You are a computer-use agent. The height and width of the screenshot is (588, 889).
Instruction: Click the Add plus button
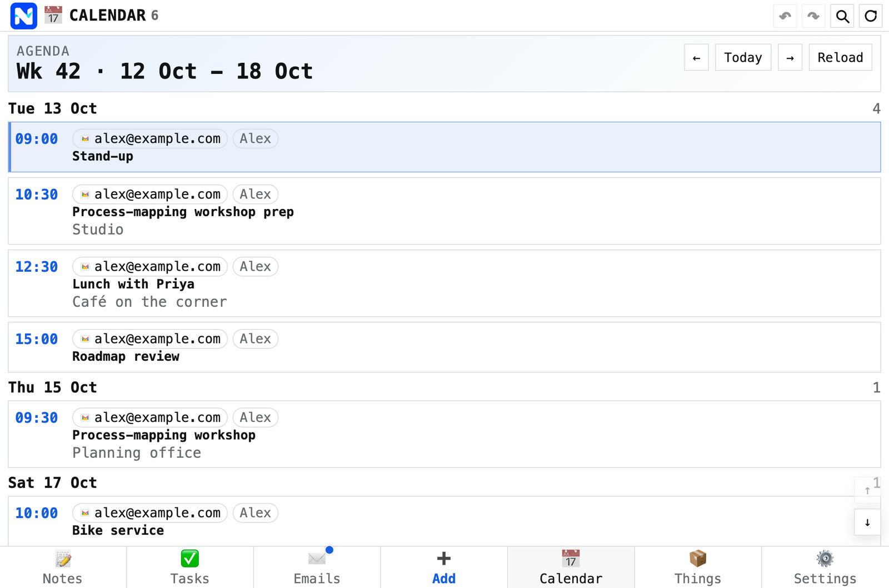(x=444, y=567)
